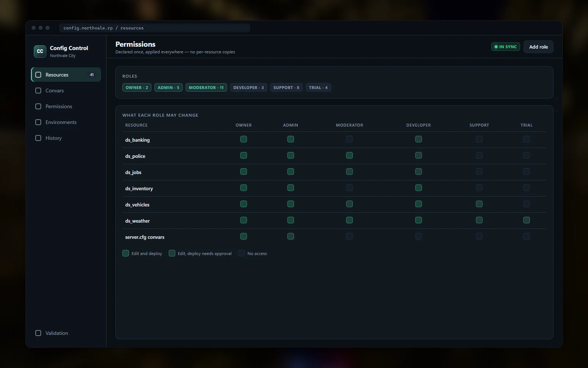Toggle ds_weather permission for Trial
588x368 pixels.
tap(527, 220)
